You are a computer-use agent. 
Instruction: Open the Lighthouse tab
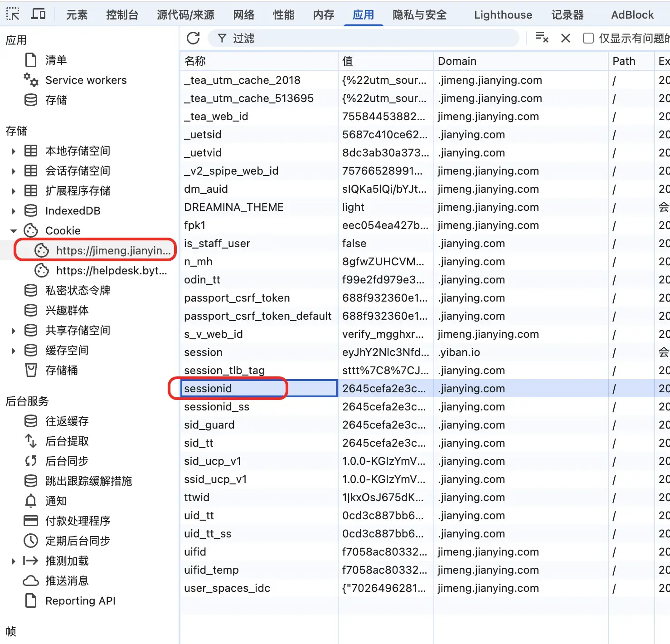tap(503, 15)
